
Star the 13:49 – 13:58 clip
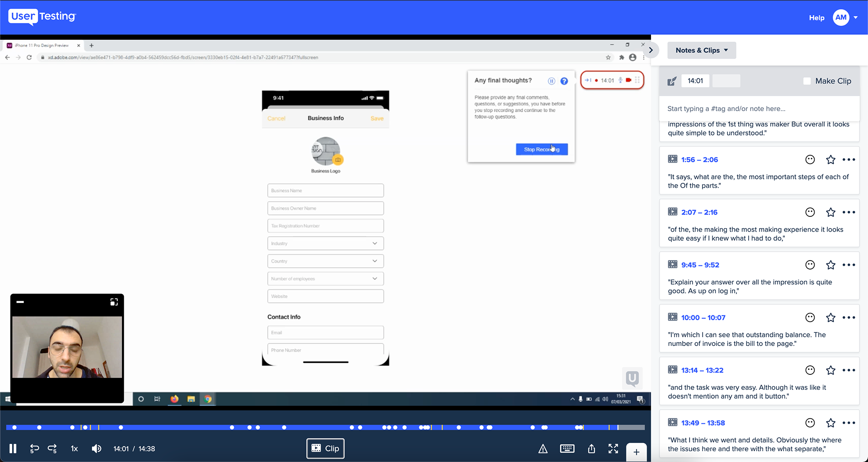click(830, 423)
